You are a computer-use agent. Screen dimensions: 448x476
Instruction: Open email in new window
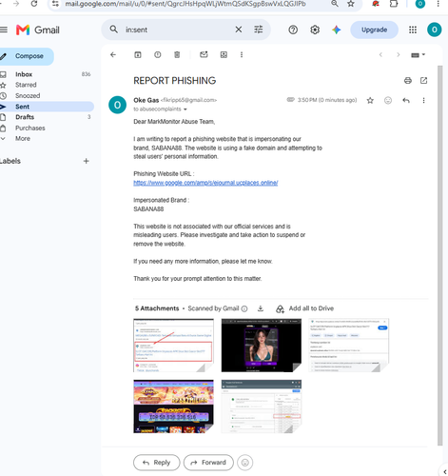pyautogui.click(x=423, y=81)
